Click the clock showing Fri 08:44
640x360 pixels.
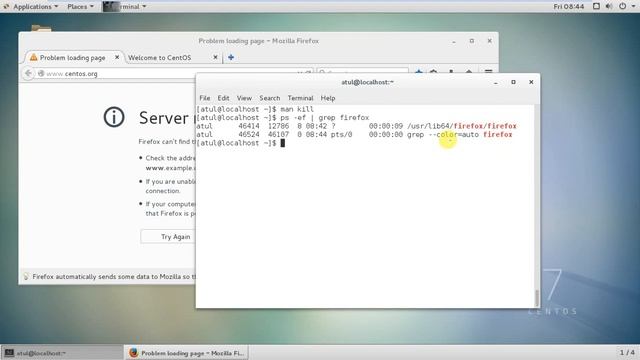point(569,7)
